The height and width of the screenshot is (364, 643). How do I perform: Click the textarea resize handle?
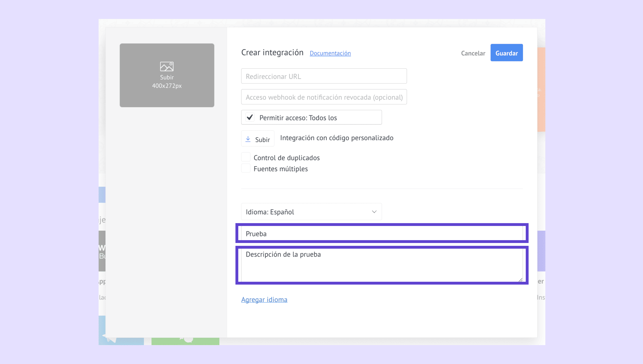[x=520, y=280]
